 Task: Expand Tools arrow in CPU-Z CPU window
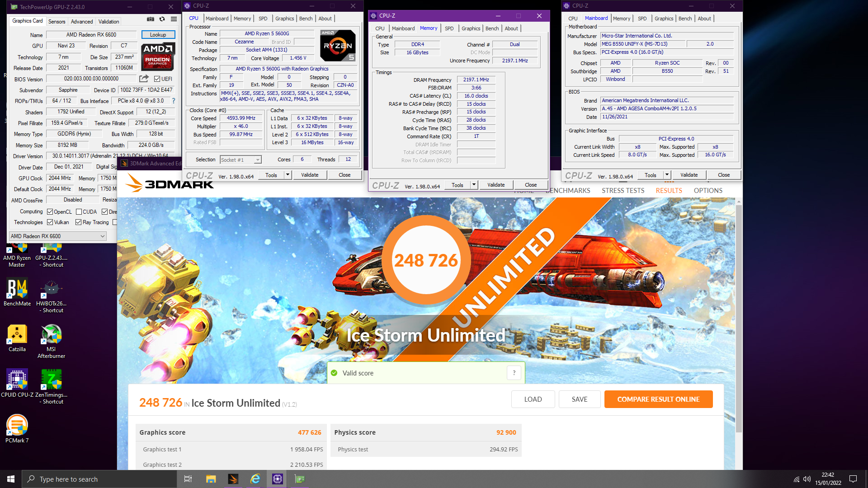(288, 175)
